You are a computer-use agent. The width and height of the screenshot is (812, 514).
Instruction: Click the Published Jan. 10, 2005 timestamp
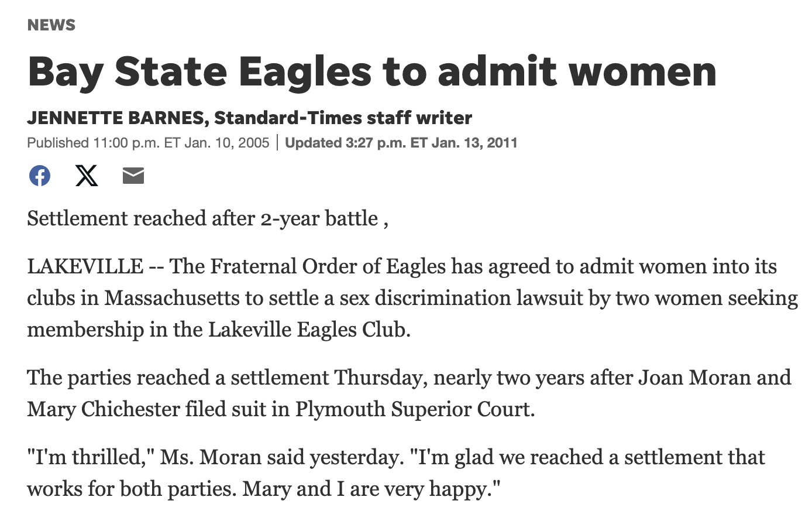tap(148, 143)
